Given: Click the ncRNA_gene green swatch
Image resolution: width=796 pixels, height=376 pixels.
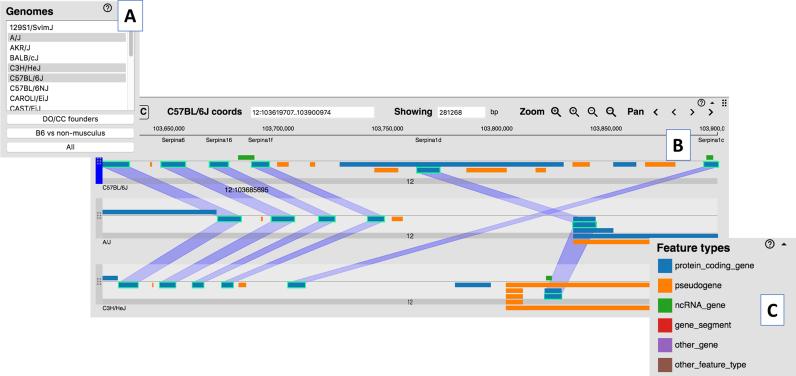Looking at the screenshot, I should 665,305.
